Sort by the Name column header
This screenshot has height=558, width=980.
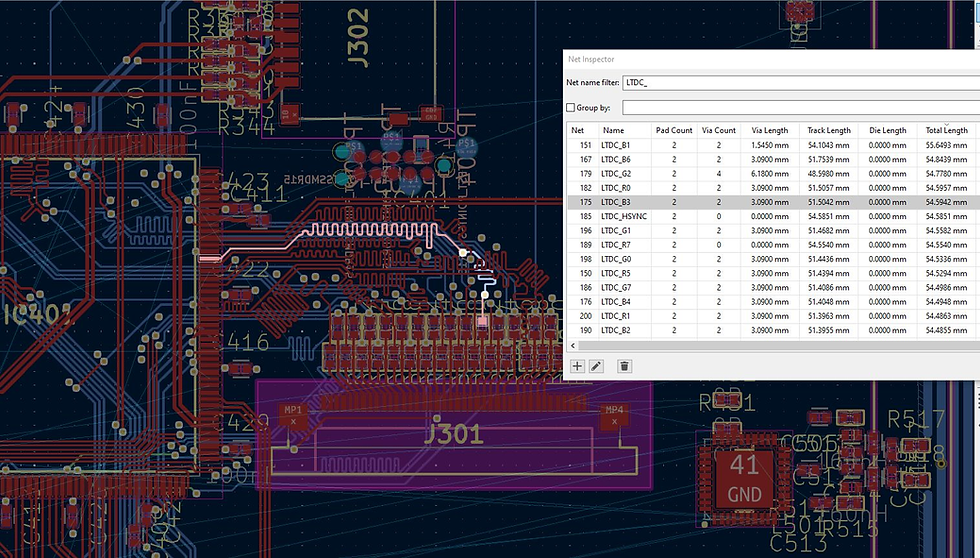pyautogui.click(x=624, y=130)
